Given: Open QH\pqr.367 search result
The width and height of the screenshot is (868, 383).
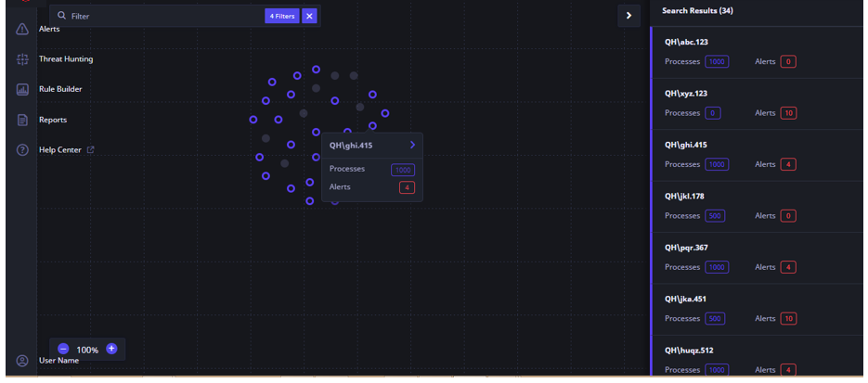Looking at the screenshot, I should coord(759,258).
